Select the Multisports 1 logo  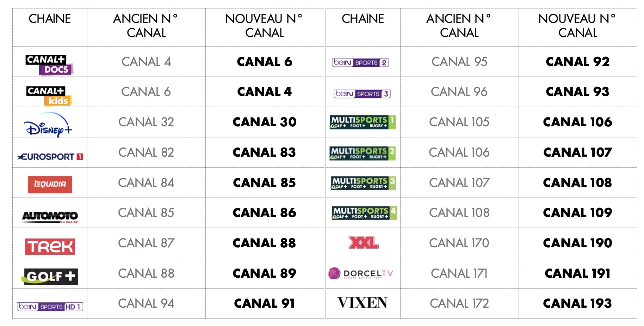point(363,122)
